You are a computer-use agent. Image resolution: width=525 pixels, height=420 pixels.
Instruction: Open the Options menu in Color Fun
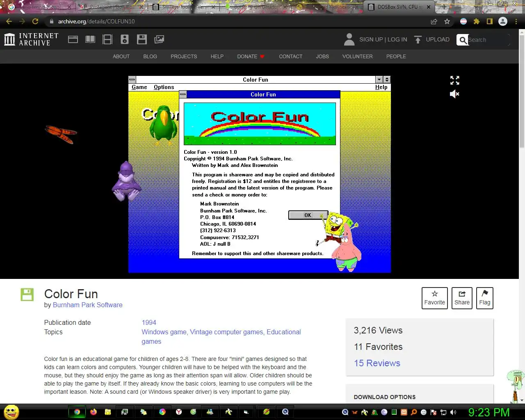pyautogui.click(x=164, y=87)
